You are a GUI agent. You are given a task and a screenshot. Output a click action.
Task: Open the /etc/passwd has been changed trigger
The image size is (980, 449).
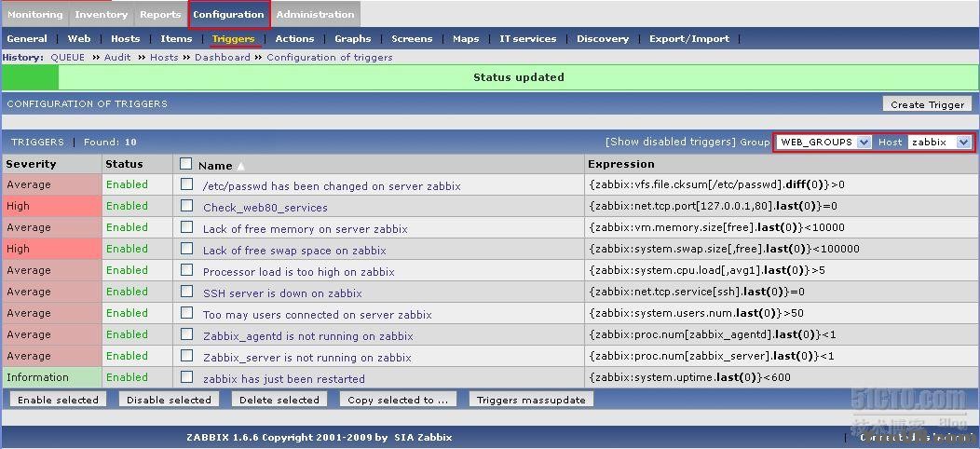[x=332, y=186]
